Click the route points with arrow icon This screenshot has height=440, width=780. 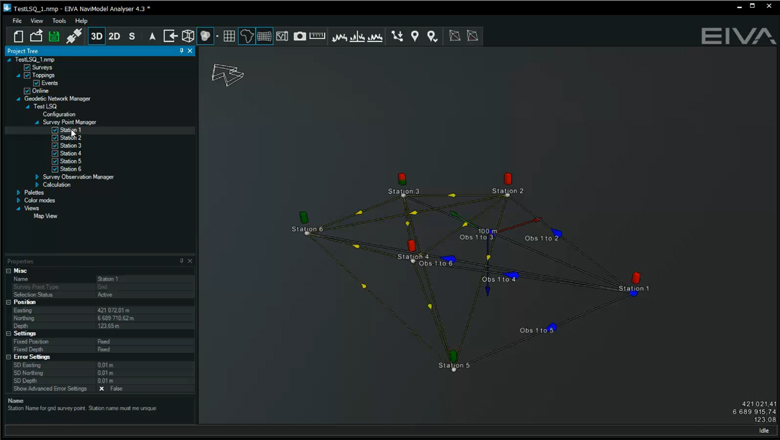coord(397,36)
